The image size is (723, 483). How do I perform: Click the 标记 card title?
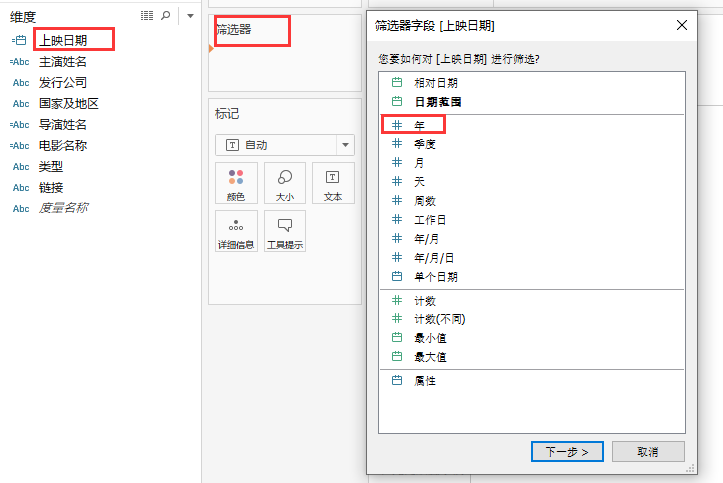pyautogui.click(x=227, y=114)
